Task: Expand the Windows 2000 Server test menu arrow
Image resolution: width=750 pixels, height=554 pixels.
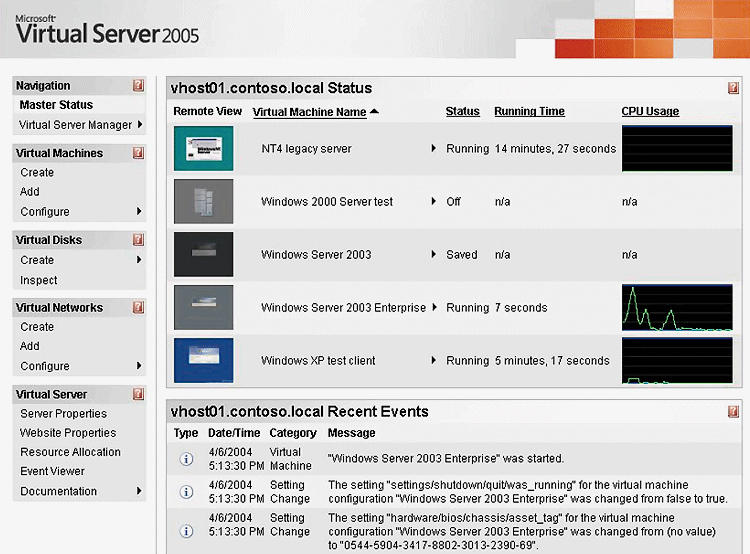Action: 434,201
